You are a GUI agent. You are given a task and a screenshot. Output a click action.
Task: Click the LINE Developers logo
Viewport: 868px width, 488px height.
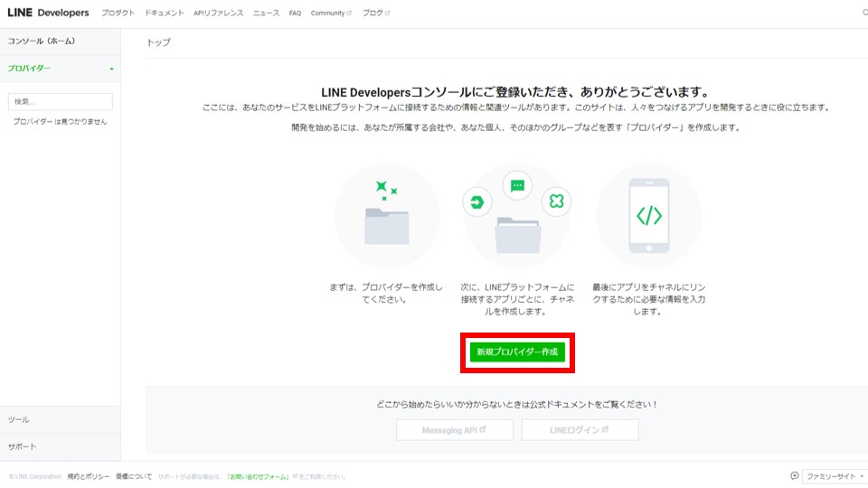(x=48, y=13)
